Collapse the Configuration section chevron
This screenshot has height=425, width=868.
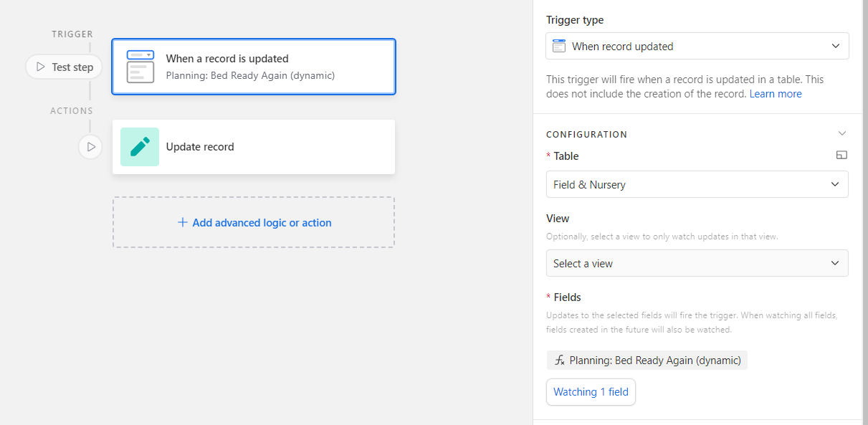pyautogui.click(x=842, y=134)
